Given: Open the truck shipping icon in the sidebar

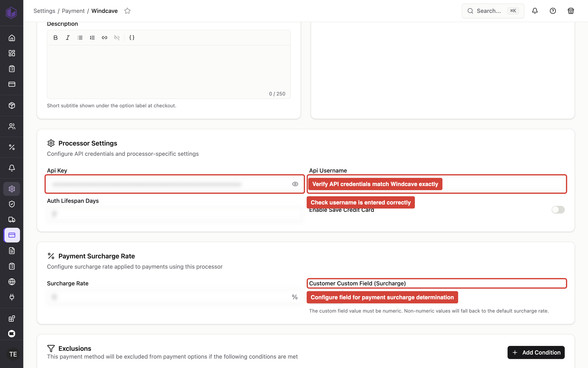Looking at the screenshot, I should pos(12,220).
